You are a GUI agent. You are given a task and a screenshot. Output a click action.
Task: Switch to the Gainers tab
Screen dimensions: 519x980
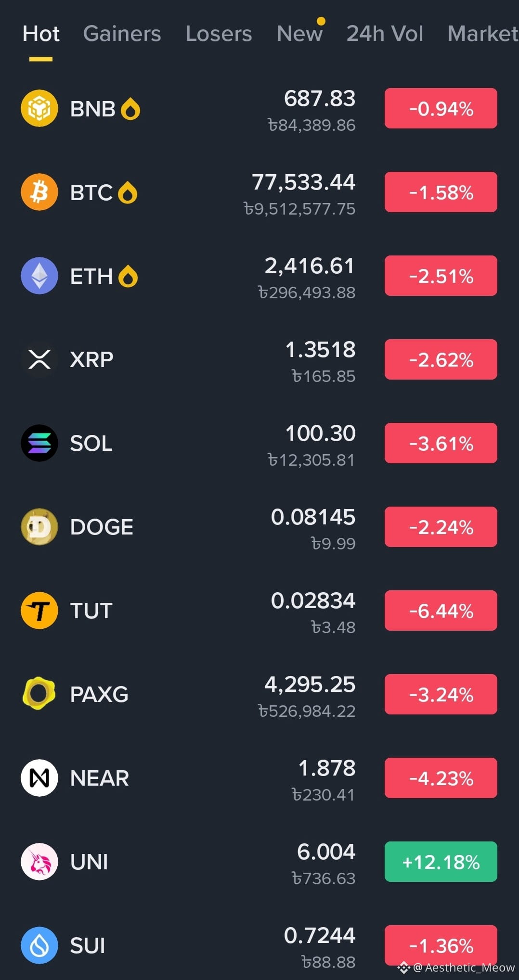pos(122,34)
